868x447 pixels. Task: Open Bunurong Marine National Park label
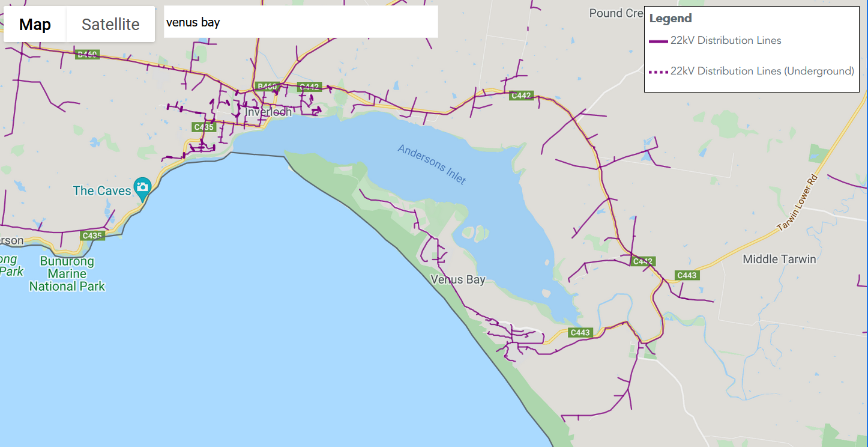coord(67,274)
